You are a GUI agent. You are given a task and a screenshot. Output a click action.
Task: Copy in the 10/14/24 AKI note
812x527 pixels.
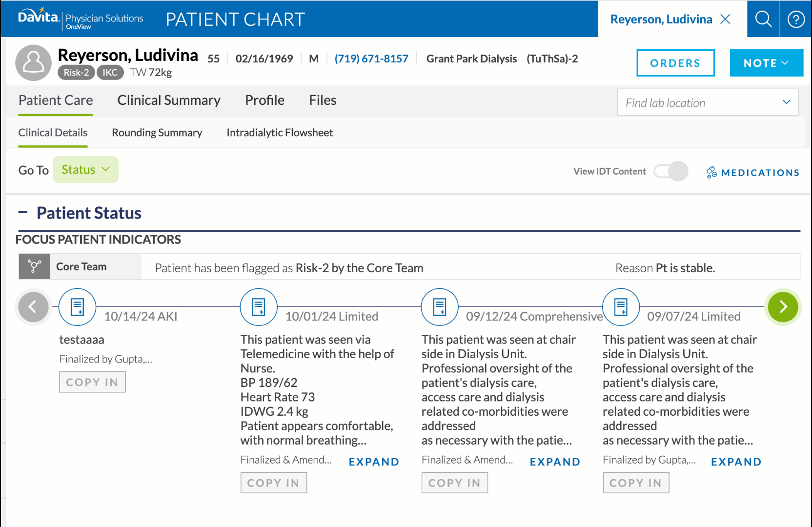tap(92, 382)
